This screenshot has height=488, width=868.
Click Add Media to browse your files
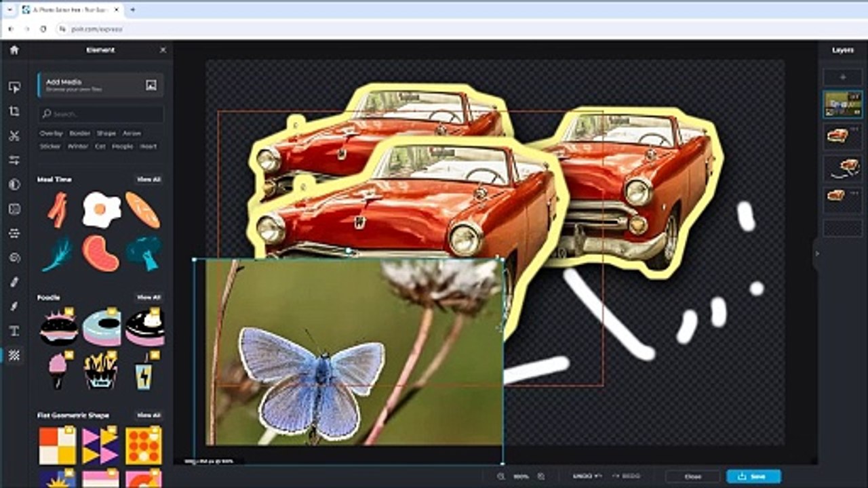pos(100,85)
